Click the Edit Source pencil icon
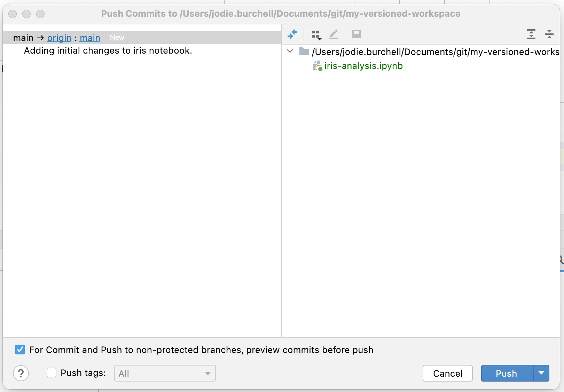The image size is (564, 392). point(334,34)
